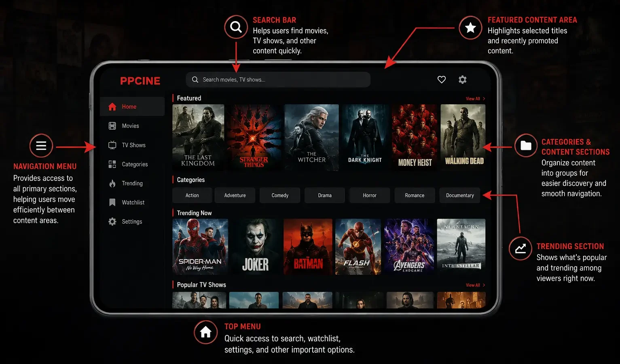
Task: Click the Watchlist bookmark icon in sidebar
Action: coord(112,202)
